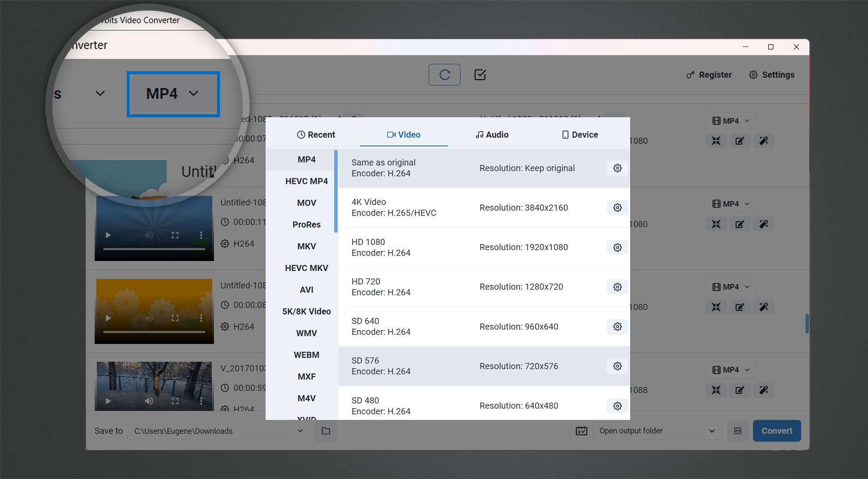The image size is (868, 479).
Task: Click the Recent tab in format dialog
Action: coord(316,134)
